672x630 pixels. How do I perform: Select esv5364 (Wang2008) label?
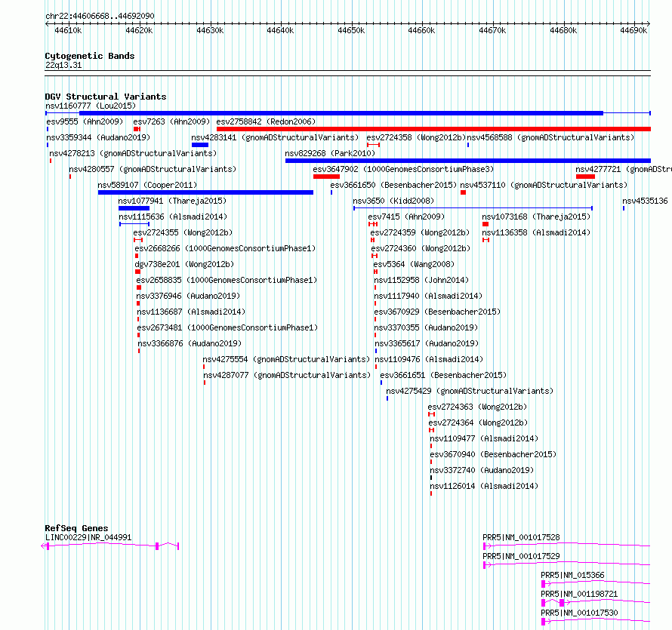414,264
